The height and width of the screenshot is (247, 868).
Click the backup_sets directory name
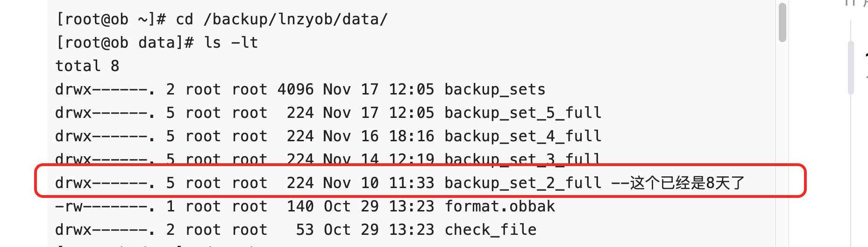(495, 89)
